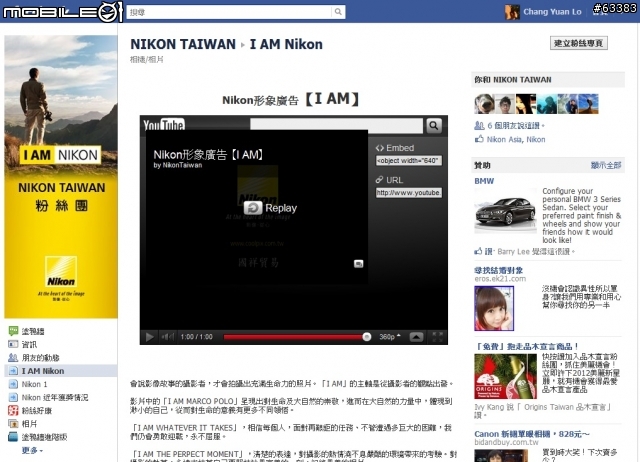Click the expand-up arrow button in player bar
The height and width of the screenshot is (462, 640).
[416, 337]
